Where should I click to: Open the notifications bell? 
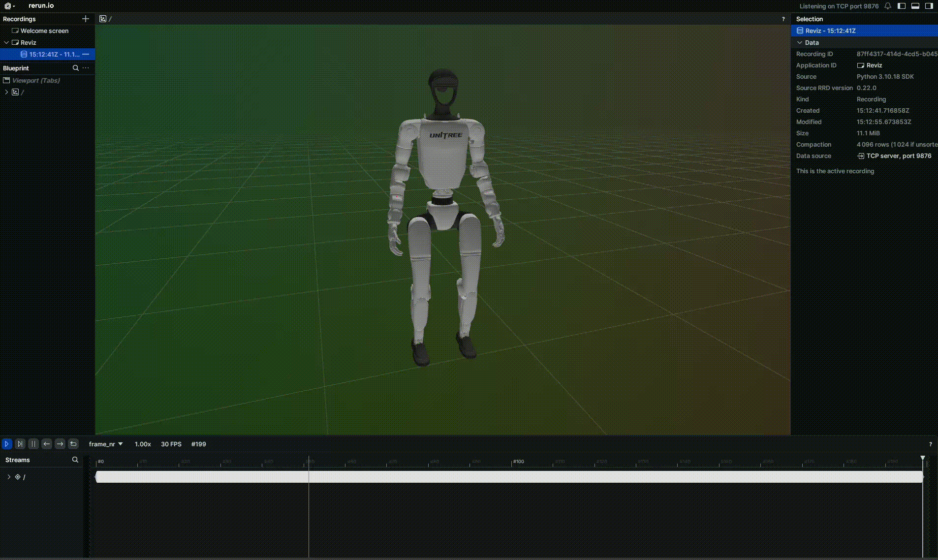coord(888,6)
